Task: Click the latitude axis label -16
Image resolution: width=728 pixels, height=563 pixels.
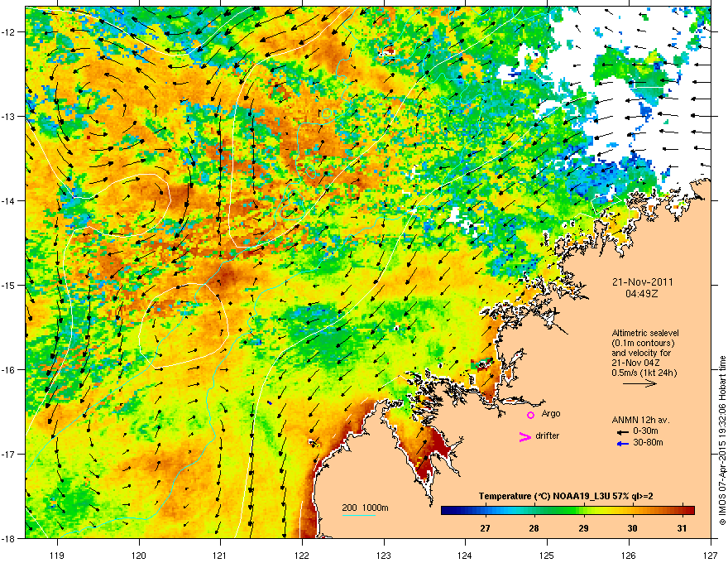Action: pos(8,370)
